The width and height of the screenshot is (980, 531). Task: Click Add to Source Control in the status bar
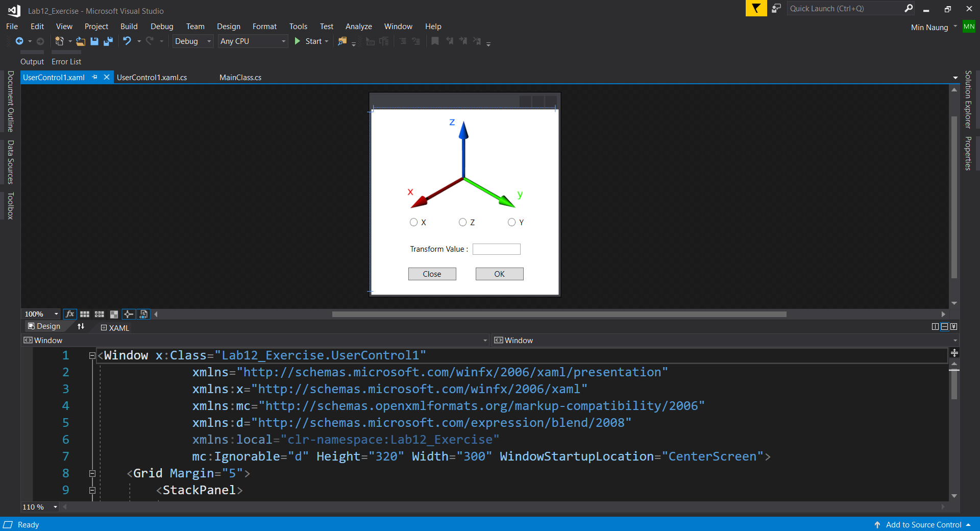(923, 524)
